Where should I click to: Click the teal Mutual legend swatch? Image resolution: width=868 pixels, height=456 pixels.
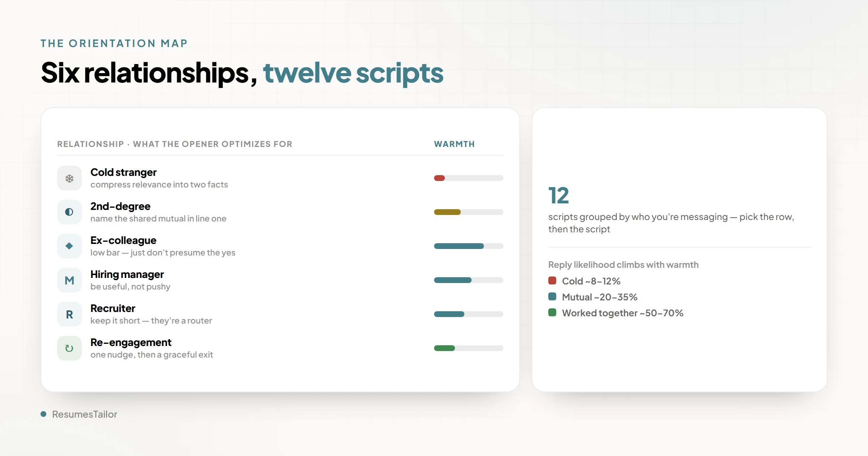coord(552,296)
